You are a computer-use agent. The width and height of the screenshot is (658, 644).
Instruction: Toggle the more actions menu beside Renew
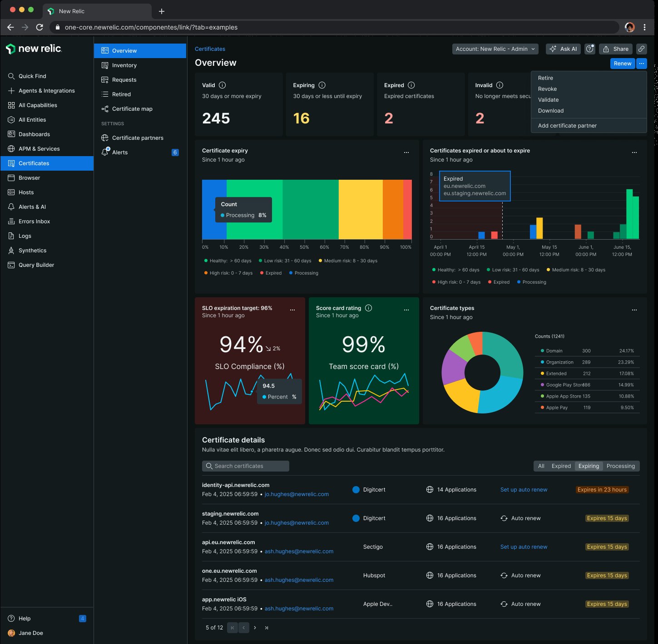(641, 64)
